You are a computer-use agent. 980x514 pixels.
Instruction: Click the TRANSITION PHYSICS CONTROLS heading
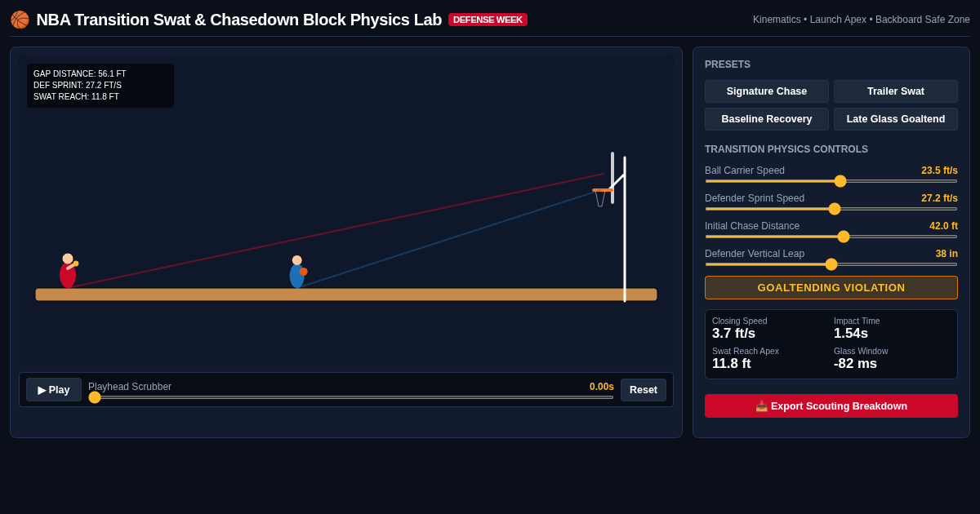[786, 149]
